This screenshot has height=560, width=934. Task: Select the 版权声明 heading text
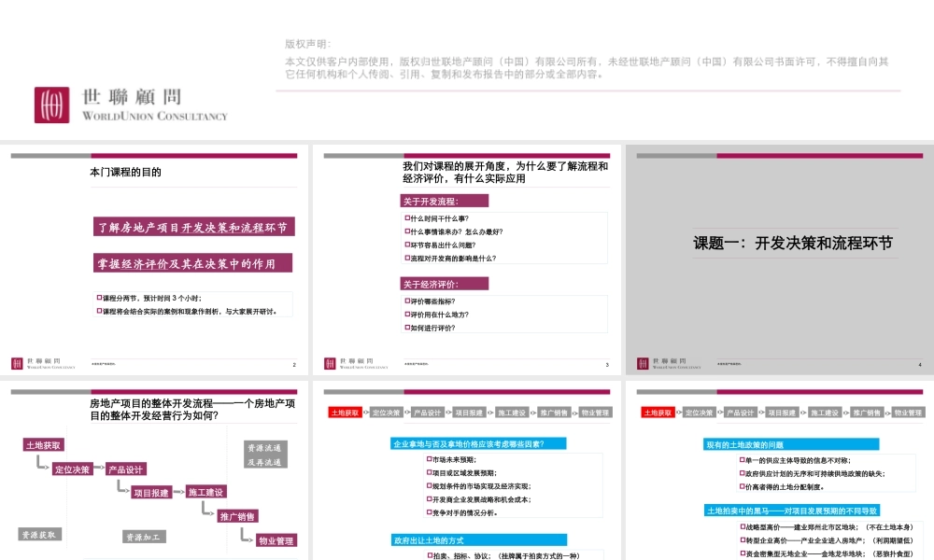click(307, 44)
